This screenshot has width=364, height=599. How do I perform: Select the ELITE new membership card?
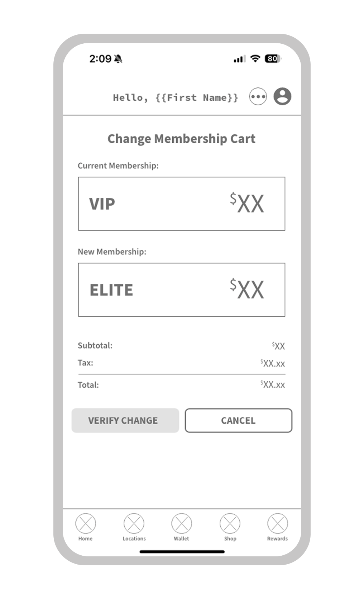182,289
